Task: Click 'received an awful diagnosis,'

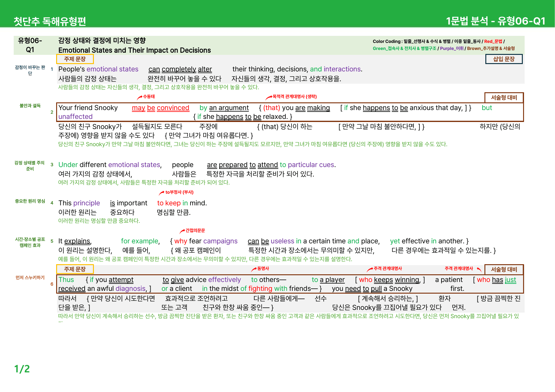Action: pyautogui.click(x=103, y=289)
